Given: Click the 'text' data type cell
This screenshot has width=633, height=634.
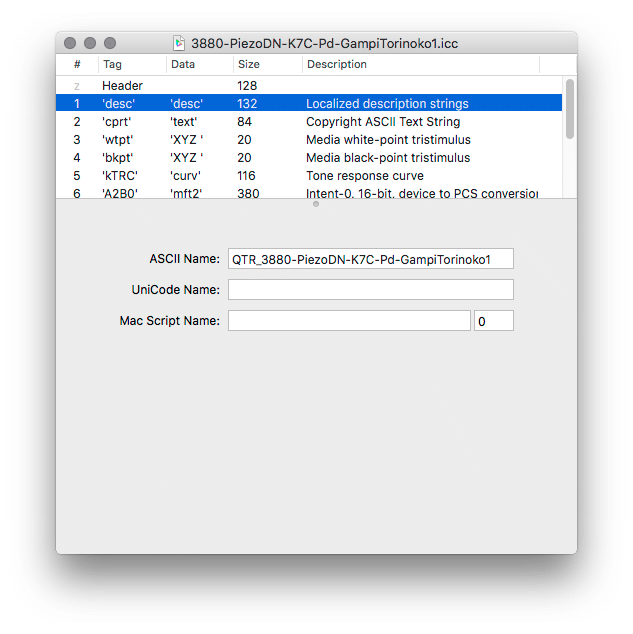Looking at the screenshot, I should click(x=184, y=122).
